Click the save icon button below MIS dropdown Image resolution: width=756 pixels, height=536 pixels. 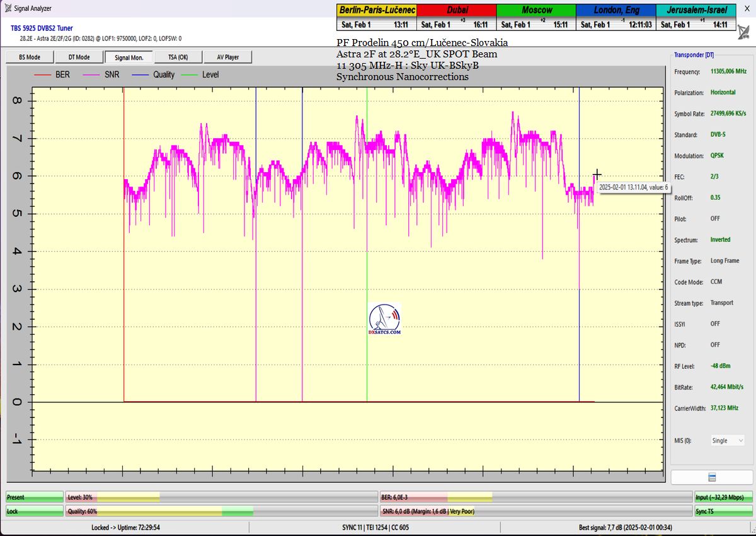point(711,477)
